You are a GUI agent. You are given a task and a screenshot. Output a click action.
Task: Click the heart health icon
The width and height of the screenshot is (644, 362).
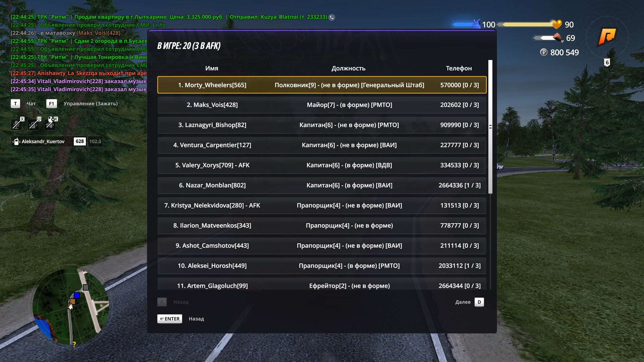pyautogui.click(x=557, y=24)
